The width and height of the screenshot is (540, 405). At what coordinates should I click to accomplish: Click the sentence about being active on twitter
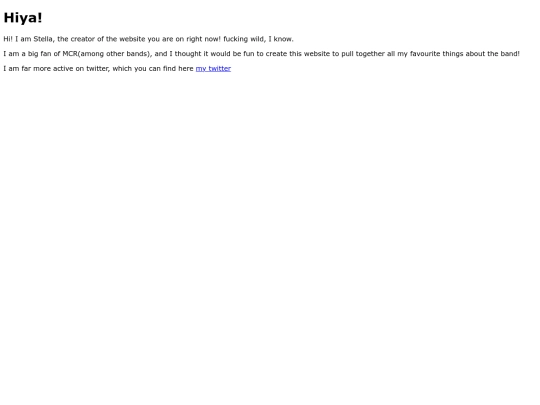(117, 69)
